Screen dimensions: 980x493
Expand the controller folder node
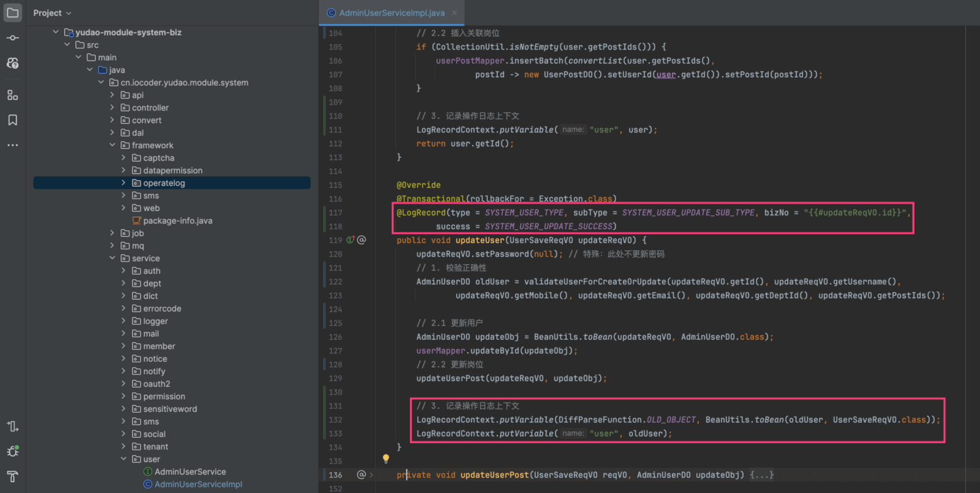click(x=113, y=107)
